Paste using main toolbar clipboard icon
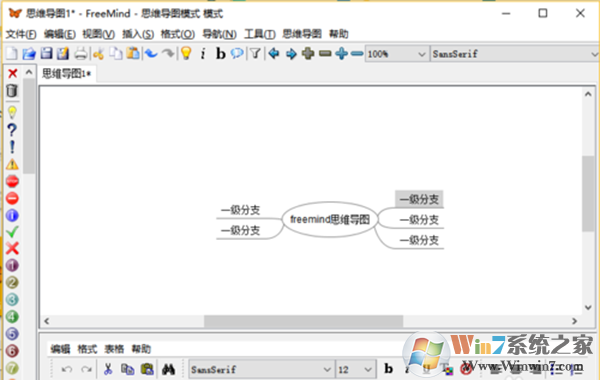Viewport: 600px width, 380px height. coord(133,54)
